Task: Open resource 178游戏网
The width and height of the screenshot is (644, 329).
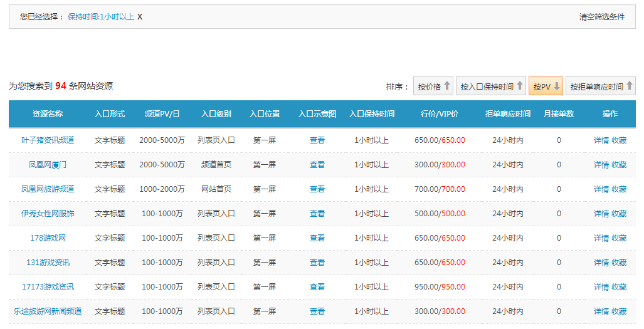Action: (48, 238)
